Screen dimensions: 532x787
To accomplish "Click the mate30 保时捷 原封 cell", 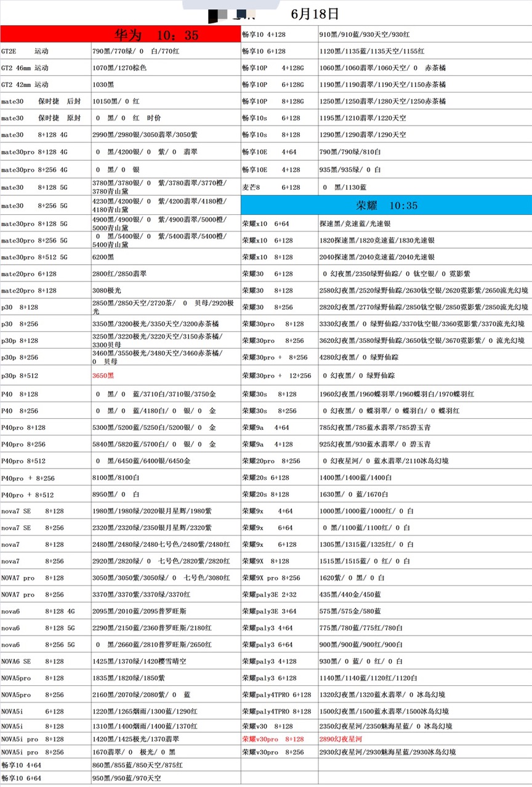I will pyautogui.click(x=46, y=118).
